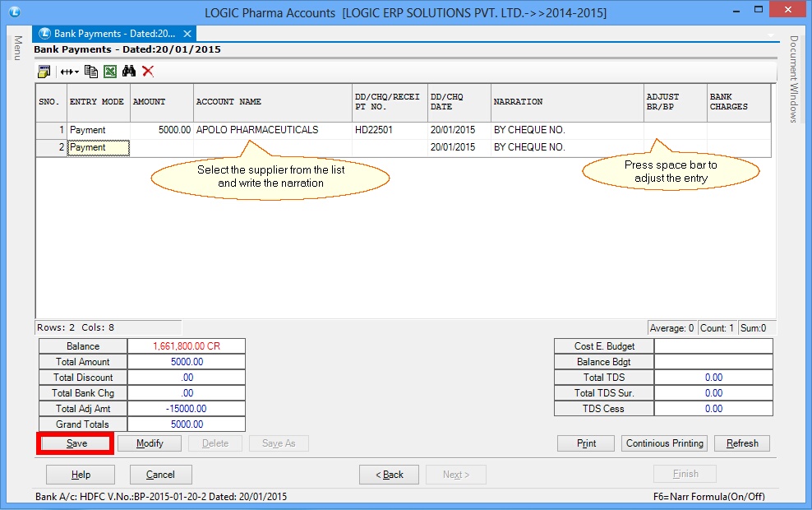Select the 20/01/2015 date cell in row 1

pyautogui.click(x=459, y=130)
